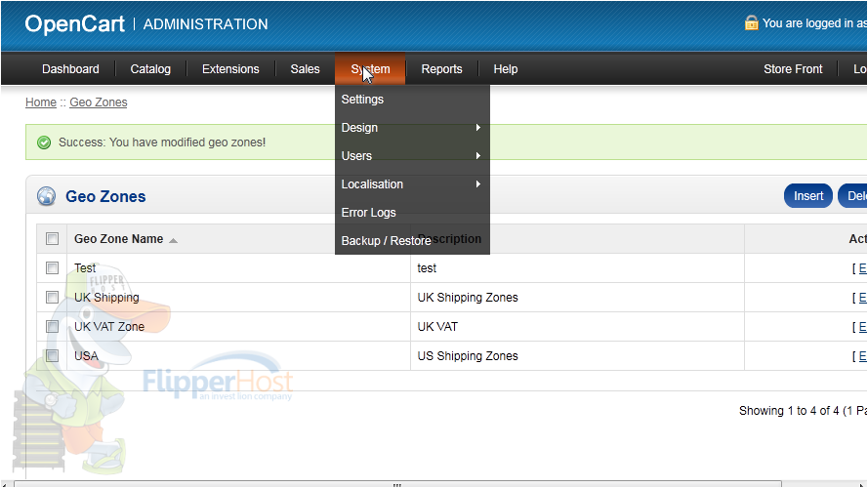Click the Edit link in UK VAT row

862,327
